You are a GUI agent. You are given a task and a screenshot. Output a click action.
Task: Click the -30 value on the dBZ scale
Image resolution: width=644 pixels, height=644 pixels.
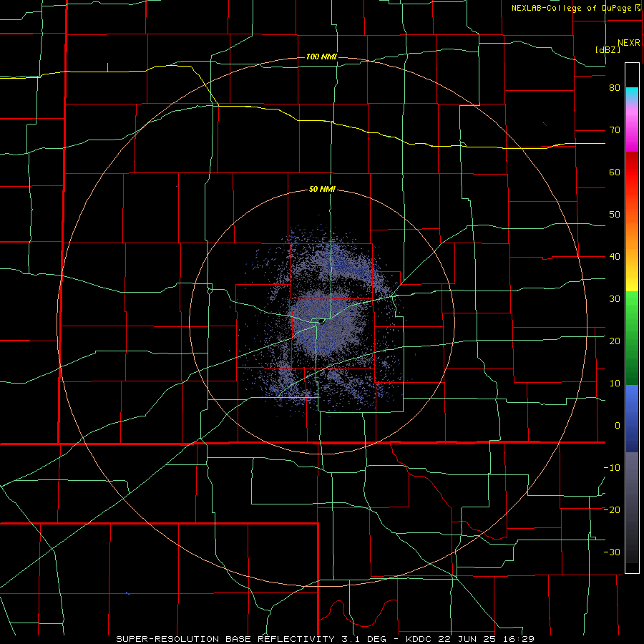tap(612, 552)
